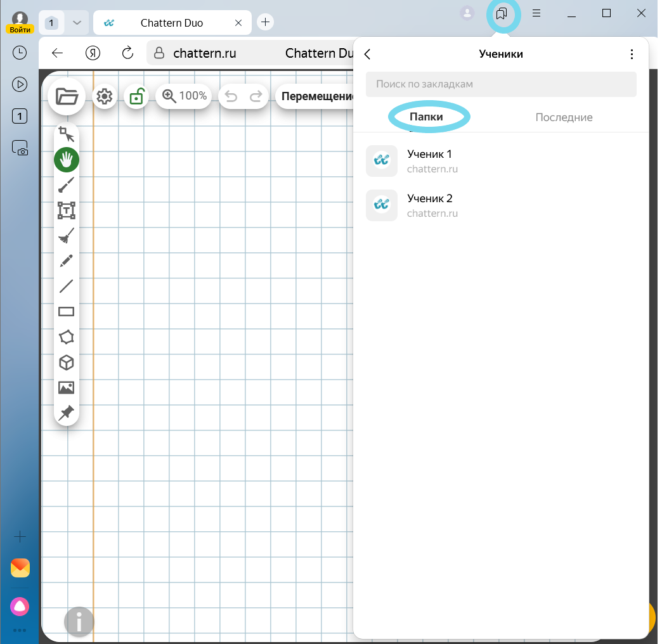Select the hand move tool
Image resolution: width=662 pixels, height=644 pixels.
coord(67,160)
